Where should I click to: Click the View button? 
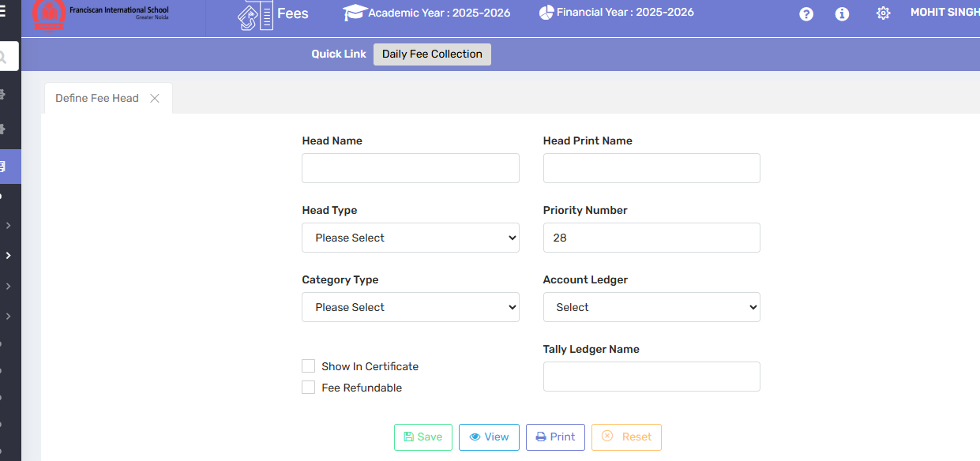(489, 437)
